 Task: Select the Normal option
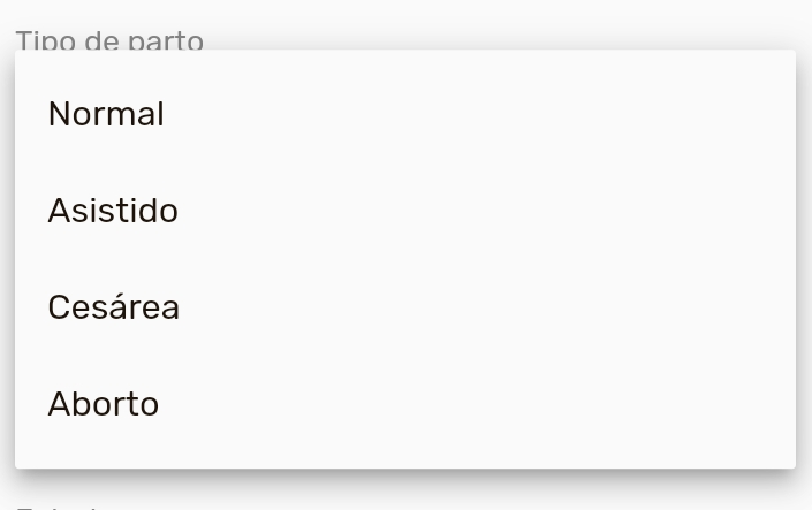107,113
